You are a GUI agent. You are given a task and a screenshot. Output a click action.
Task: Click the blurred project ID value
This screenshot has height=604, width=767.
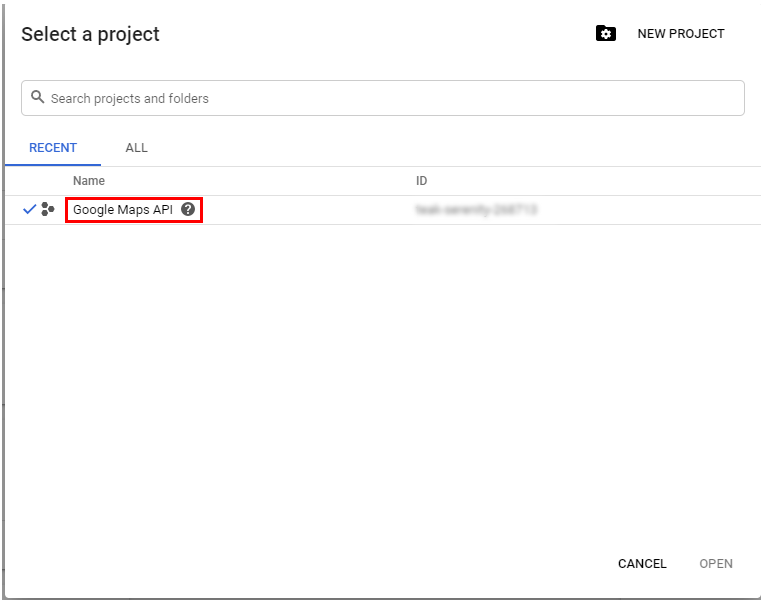click(476, 210)
